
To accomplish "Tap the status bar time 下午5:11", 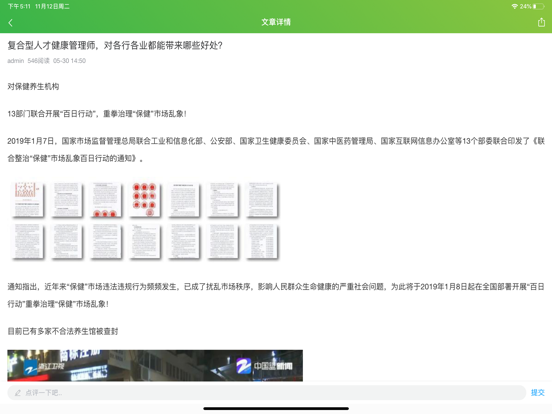I will (19, 6).
